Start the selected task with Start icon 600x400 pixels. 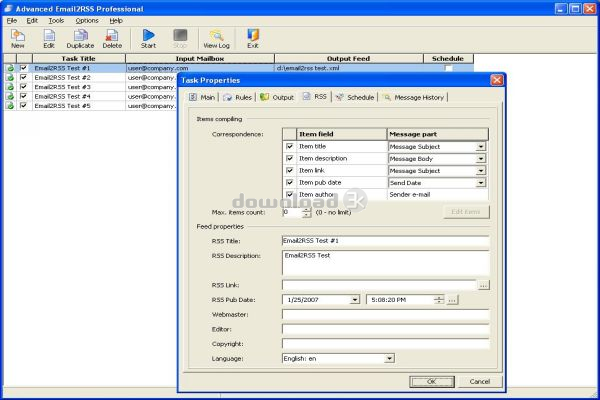coord(148,39)
